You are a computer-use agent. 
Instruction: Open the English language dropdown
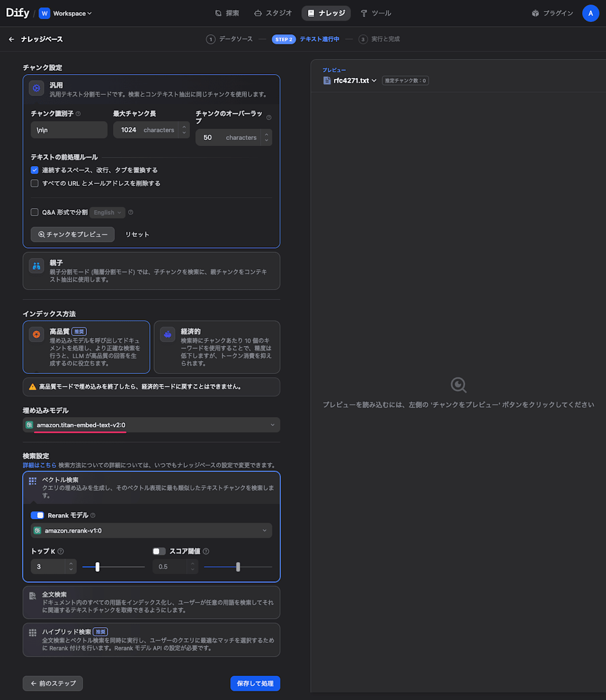coord(108,213)
